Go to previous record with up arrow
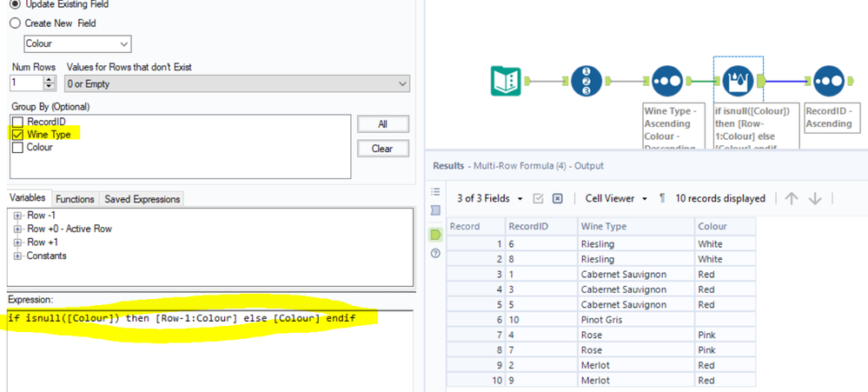This screenshot has width=868, height=392. [x=792, y=198]
